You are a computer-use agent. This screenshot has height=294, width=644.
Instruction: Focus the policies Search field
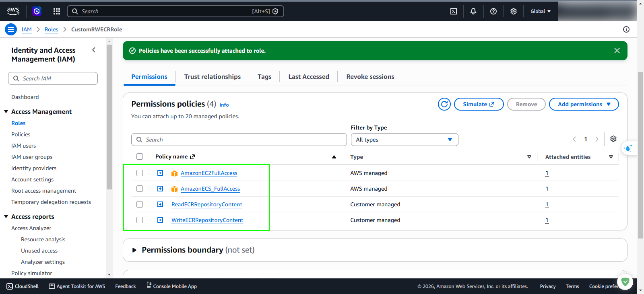point(239,140)
